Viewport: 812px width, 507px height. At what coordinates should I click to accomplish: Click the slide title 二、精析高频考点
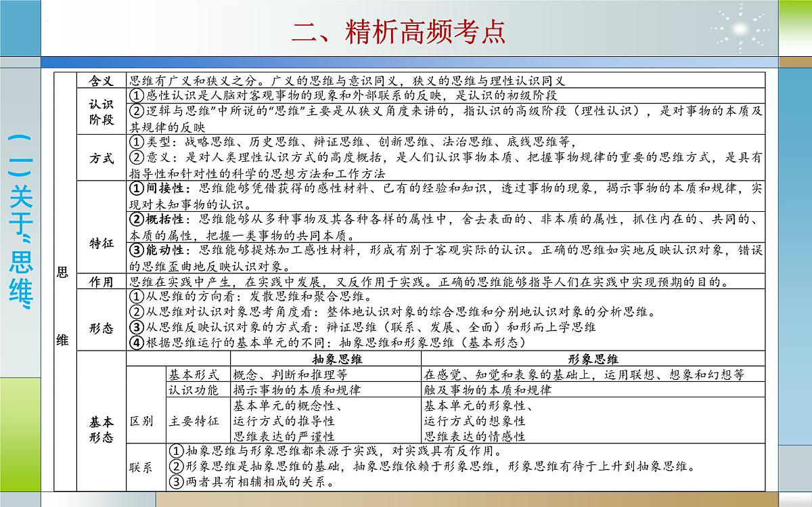(399, 31)
